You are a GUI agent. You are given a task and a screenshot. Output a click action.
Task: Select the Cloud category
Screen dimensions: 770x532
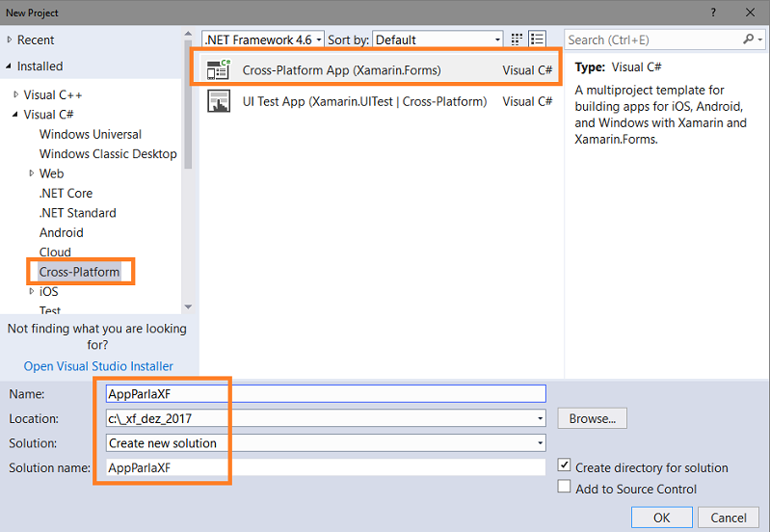click(x=55, y=252)
